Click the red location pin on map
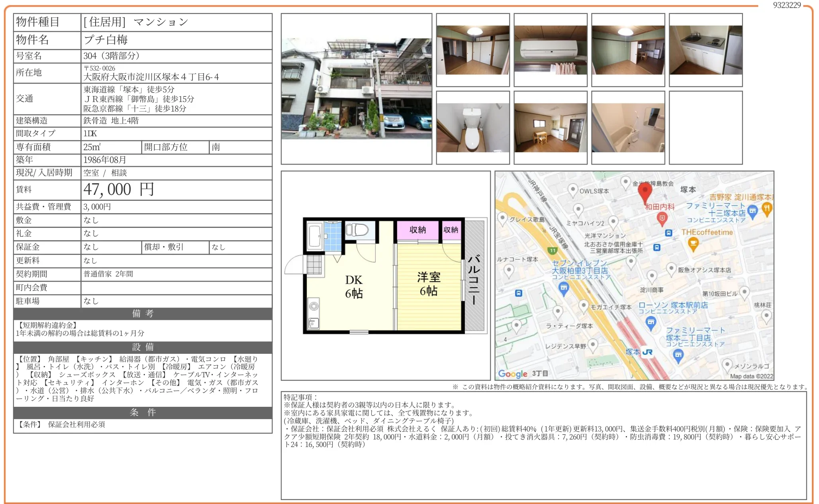This screenshot has height=504, width=819. click(x=645, y=190)
